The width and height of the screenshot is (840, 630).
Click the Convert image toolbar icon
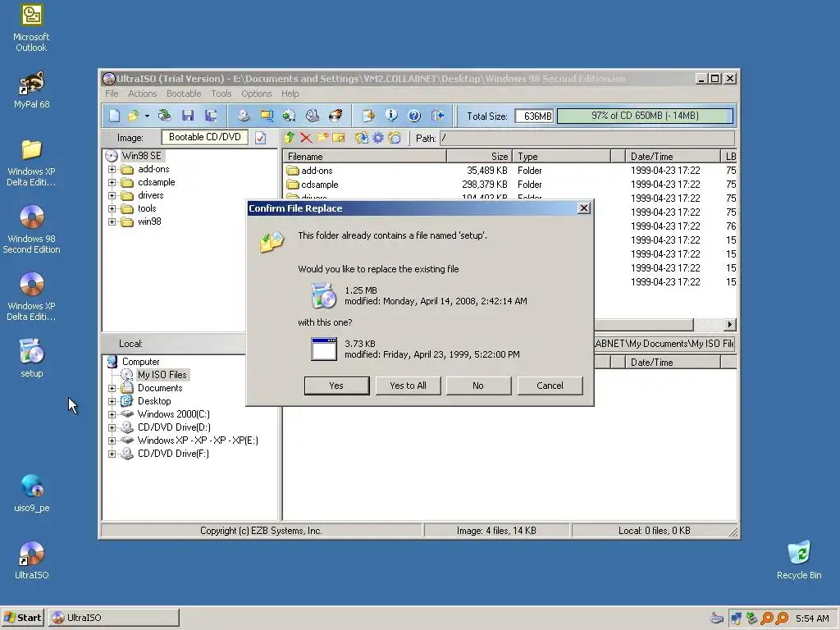(x=290, y=116)
